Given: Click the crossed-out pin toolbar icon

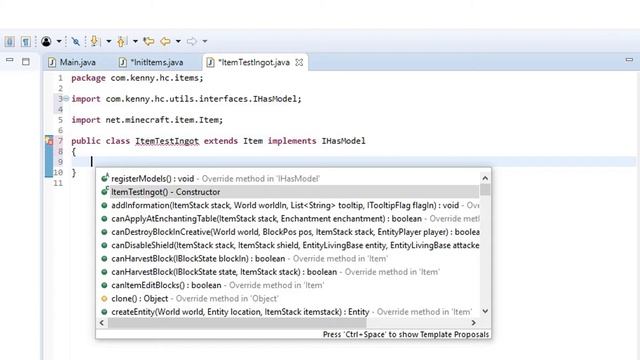Looking at the screenshot, I should (x=76, y=41).
